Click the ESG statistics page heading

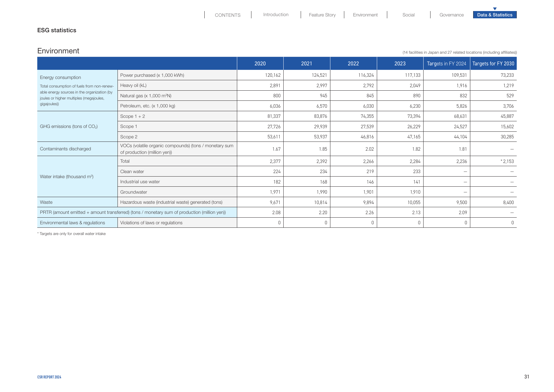(57, 30)
